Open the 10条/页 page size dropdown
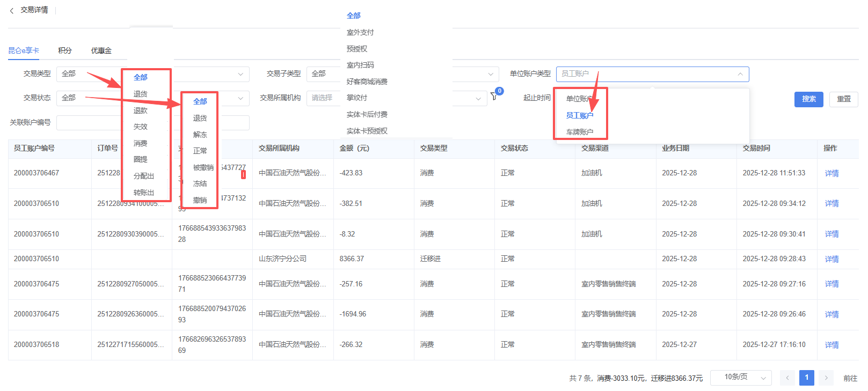868x391 pixels. coord(740,378)
